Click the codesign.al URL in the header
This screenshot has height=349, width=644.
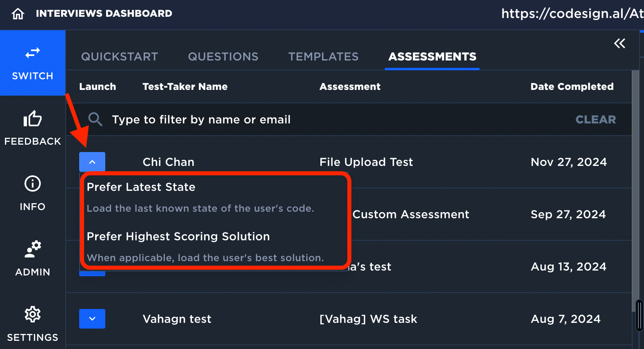[x=571, y=13]
